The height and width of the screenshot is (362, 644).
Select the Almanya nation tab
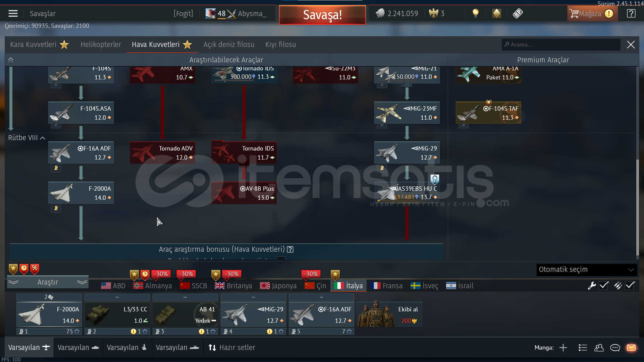click(152, 286)
